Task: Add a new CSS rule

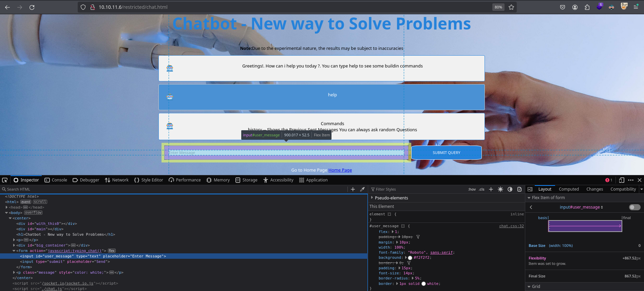Action: click(x=491, y=189)
